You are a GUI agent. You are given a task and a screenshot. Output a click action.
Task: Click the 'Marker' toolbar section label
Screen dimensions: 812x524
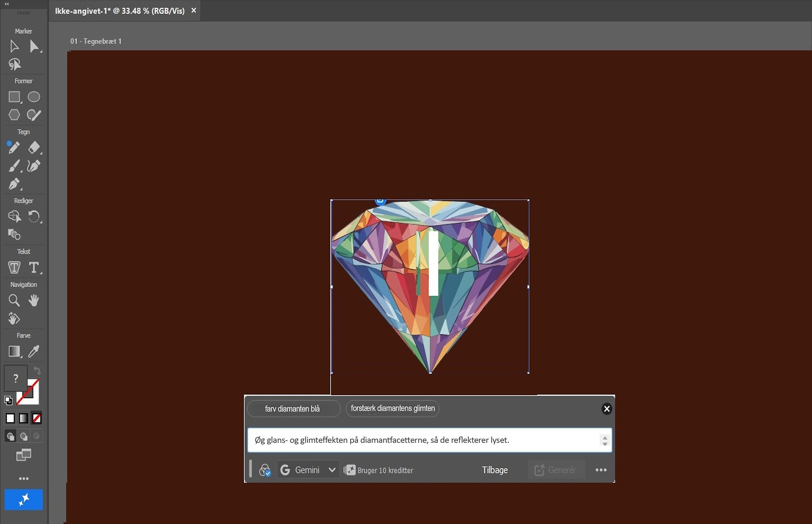23,31
